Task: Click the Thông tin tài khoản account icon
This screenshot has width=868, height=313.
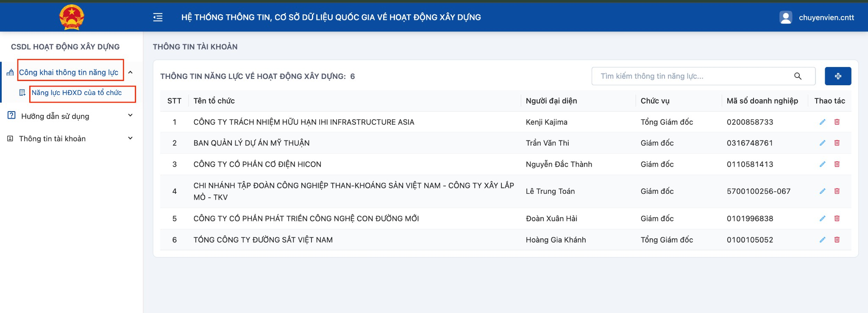Action: (10, 139)
